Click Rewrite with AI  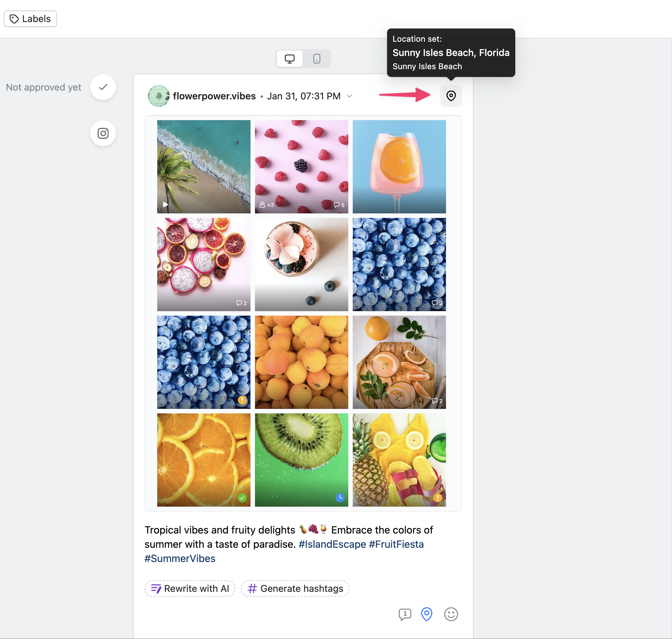pos(190,588)
